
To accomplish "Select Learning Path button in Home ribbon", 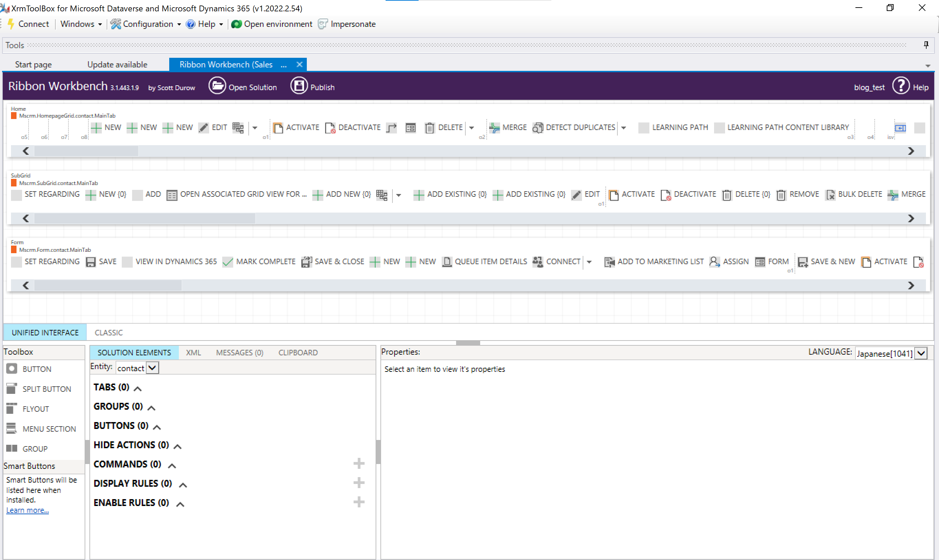I will (x=673, y=128).
